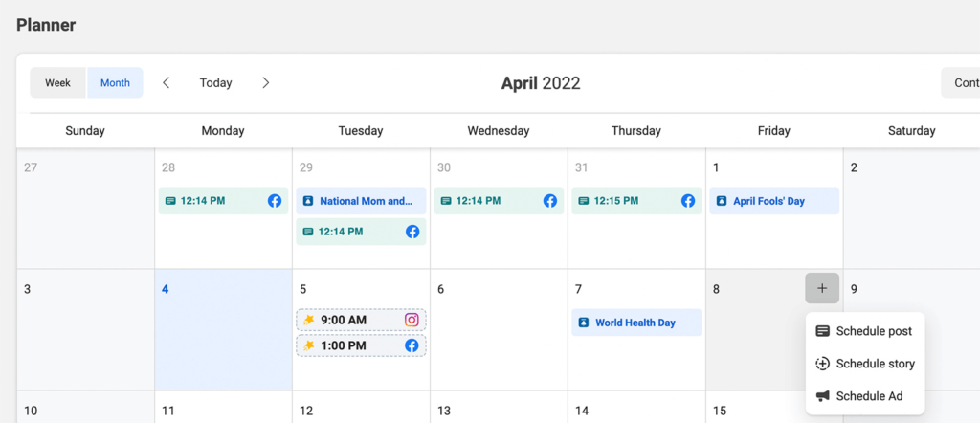The height and width of the screenshot is (423, 980).
Task: Choose Schedule story from menu
Action: 865,364
